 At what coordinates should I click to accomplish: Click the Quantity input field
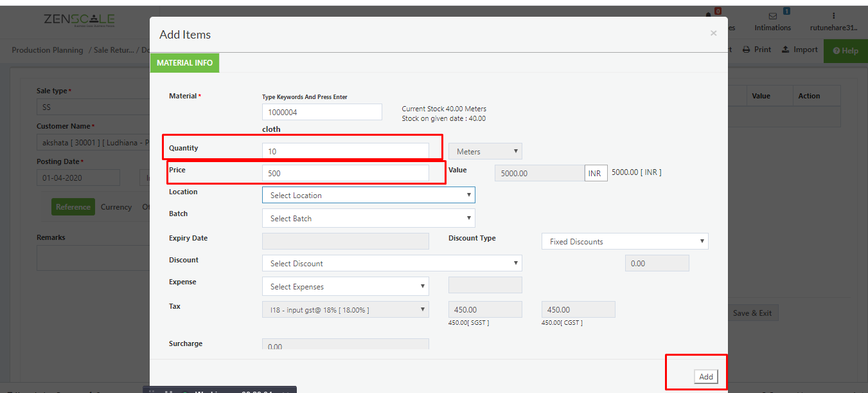tap(346, 151)
